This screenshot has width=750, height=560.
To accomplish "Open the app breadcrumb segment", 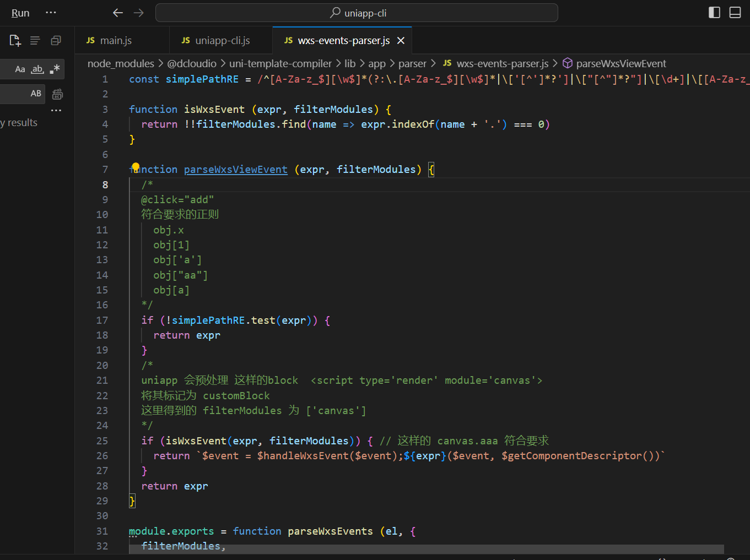I will pos(377,63).
